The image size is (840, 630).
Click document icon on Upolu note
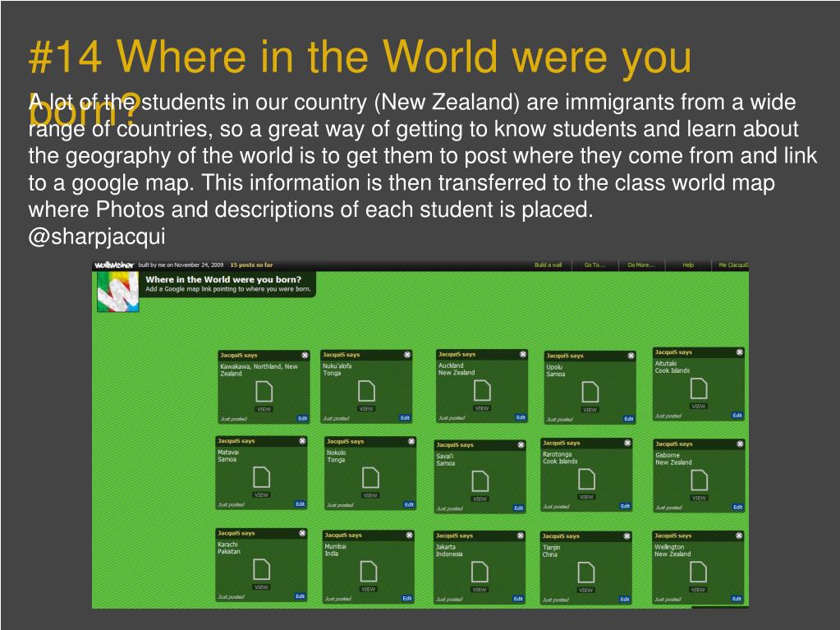click(x=590, y=392)
